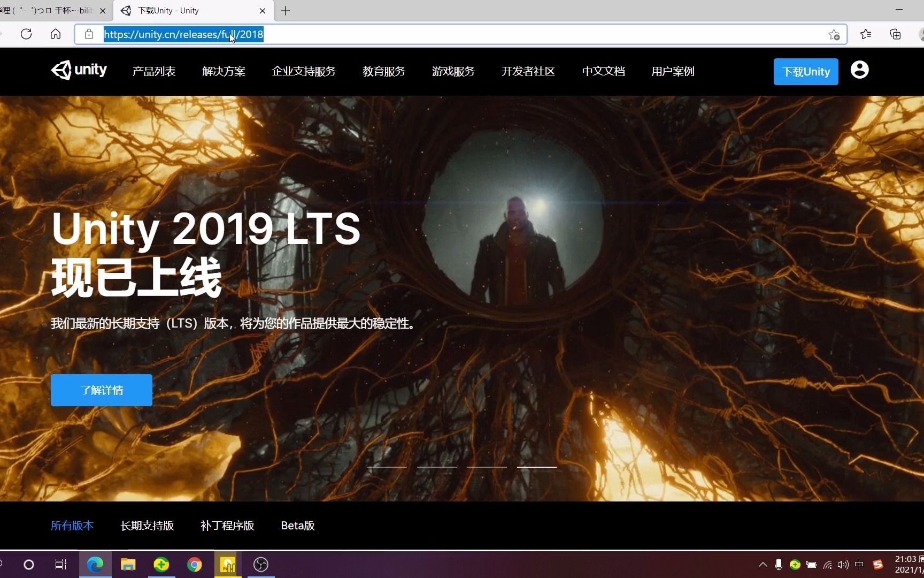The width and height of the screenshot is (924, 578).
Task: Open the user account profile icon
Action: pyautogui.click(x=859, y=70)
